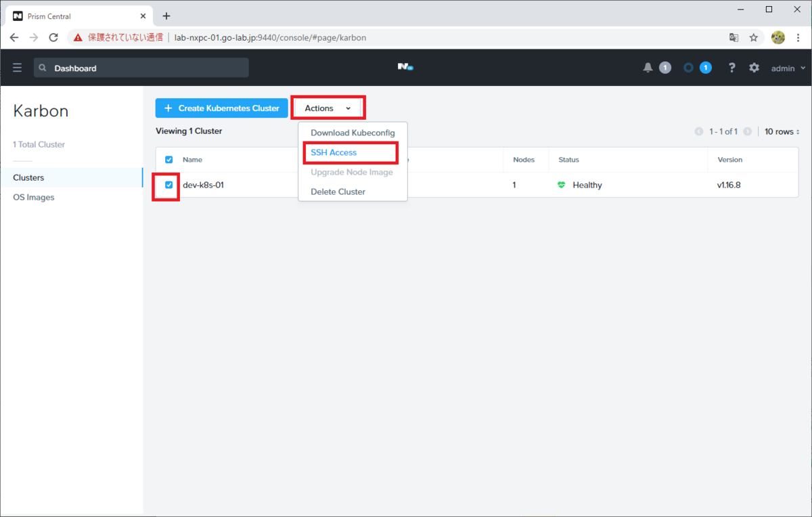
Task: Expand the admin user menu
Action: tap(788, 68)
